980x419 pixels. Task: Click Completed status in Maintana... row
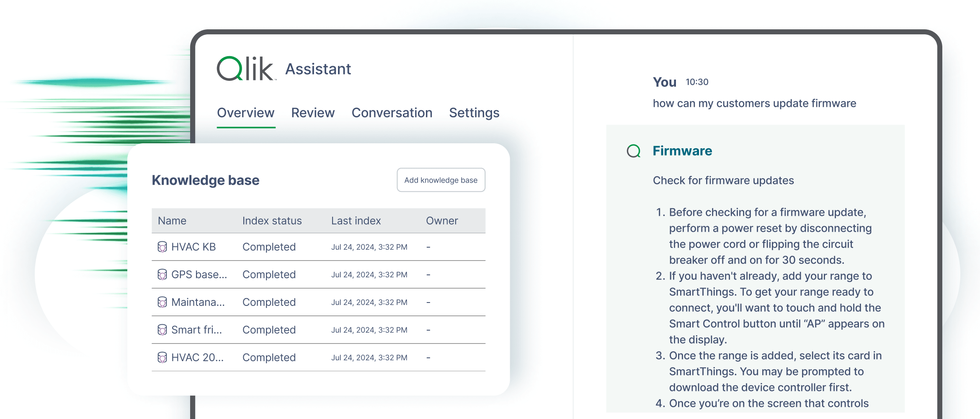[x=269, y=303]
